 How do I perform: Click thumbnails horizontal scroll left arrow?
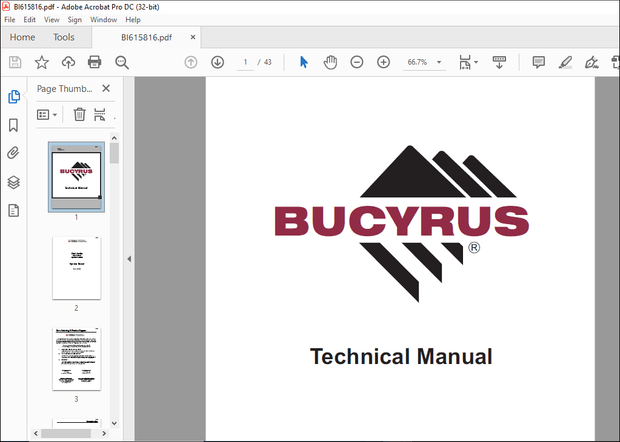pyautogui.click(x=36, y=433)
